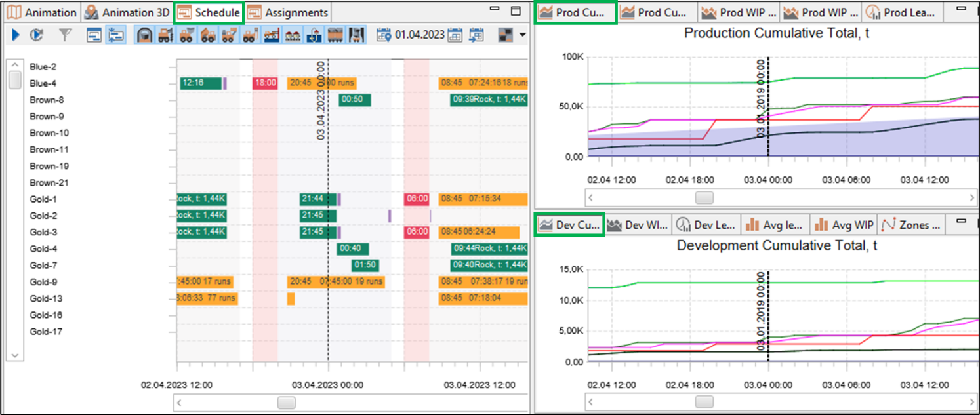This screenshot has height=415, width=980.
Task: Toggle the tunnel arch equipment filter
Action: tap(145, 35)
